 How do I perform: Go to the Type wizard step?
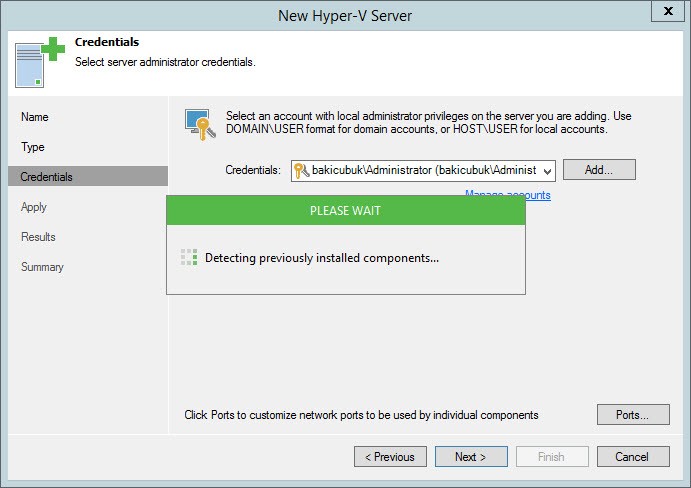click(33, 147)
